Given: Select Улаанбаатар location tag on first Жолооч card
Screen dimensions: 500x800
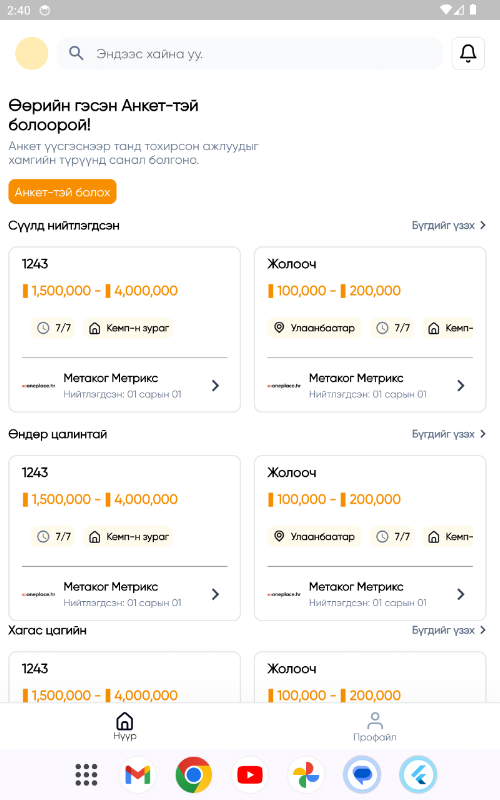Looking at the screenshot, I should pyautogui.click(x=314, y=328).
